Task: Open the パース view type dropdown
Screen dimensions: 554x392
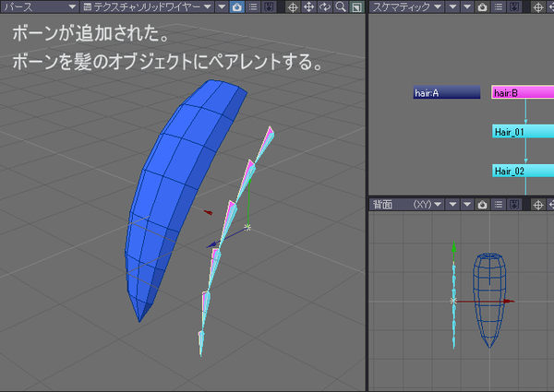Action: click(39, 6)
